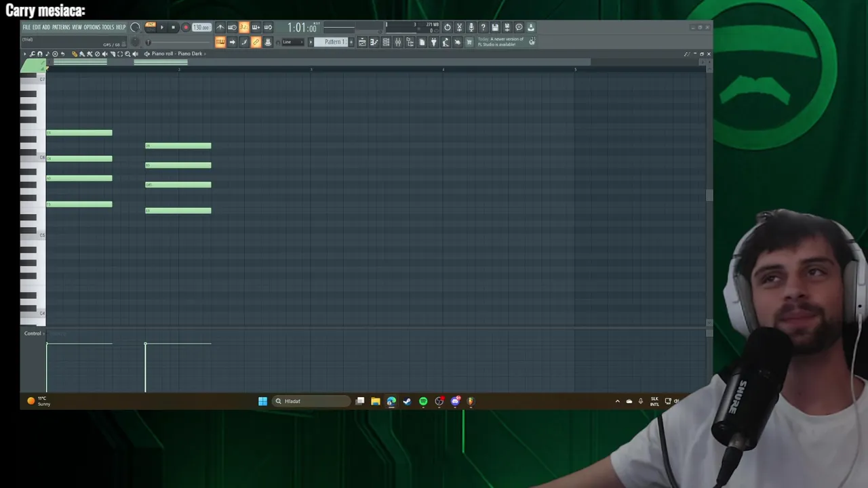Click the Windows Start button
Image resolution: width=868 pixels, height=488 pixels.
click(x=262, y=401)
